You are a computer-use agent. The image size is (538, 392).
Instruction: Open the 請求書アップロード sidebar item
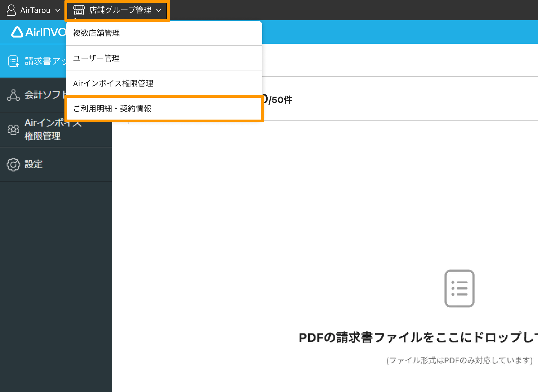pos(33,61)
